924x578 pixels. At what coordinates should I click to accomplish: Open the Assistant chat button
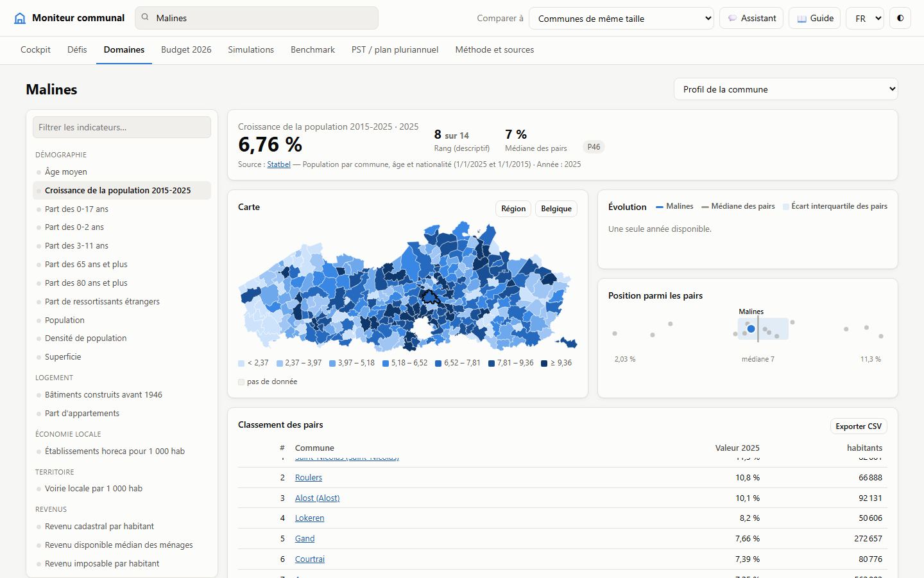(751, 18)
